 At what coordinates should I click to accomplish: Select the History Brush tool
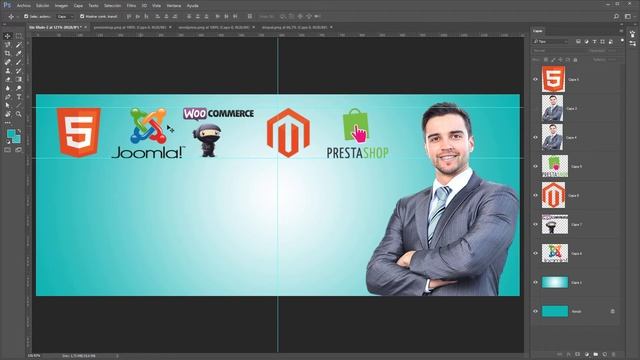(x=19, y=71)
